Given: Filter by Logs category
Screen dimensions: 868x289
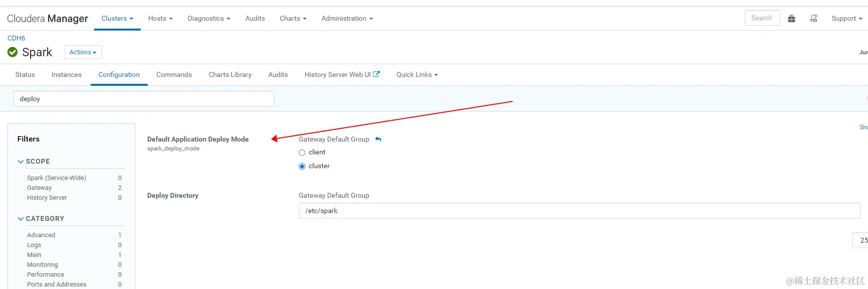Looking at the screenshot, I should [34, 245].
